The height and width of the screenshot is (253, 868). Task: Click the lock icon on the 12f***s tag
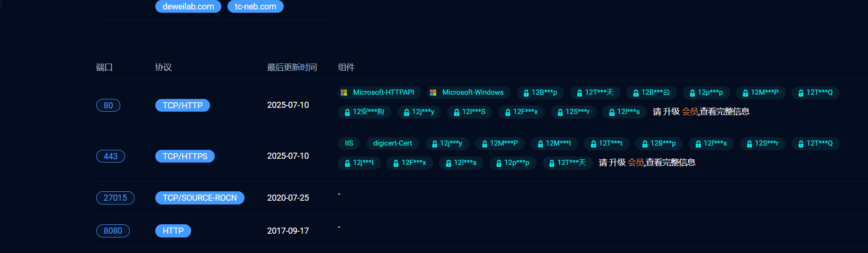[698, 144]
